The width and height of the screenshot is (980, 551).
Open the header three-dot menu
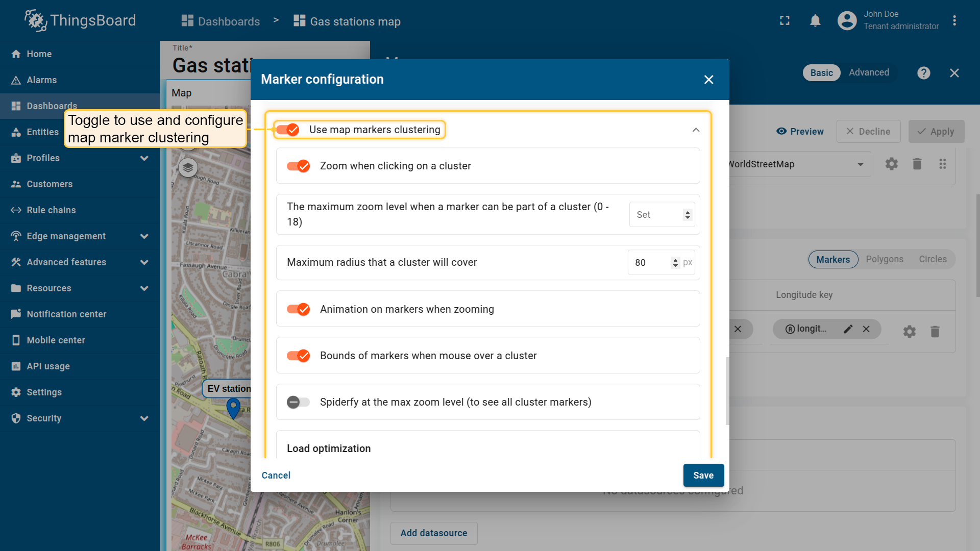954,21
